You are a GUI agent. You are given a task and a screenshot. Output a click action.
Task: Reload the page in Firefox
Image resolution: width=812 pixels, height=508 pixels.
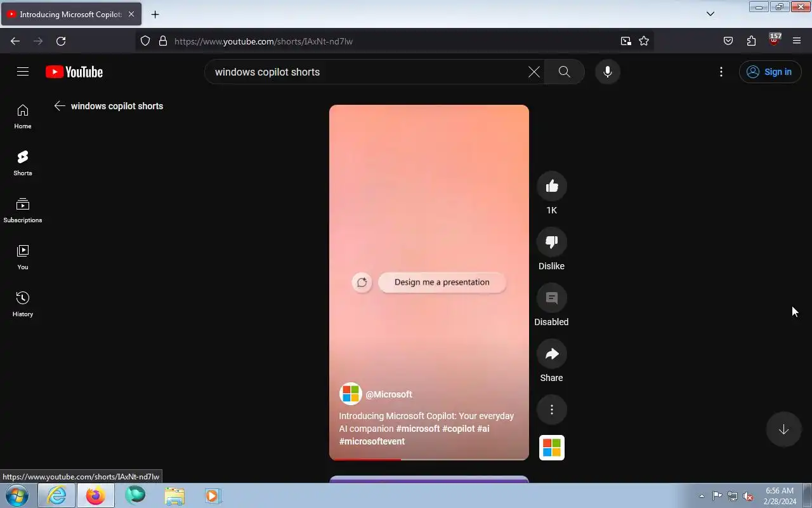(61, 41)
